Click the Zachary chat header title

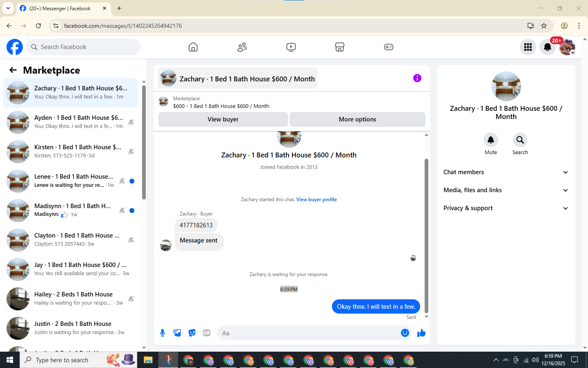pos(238,79)
